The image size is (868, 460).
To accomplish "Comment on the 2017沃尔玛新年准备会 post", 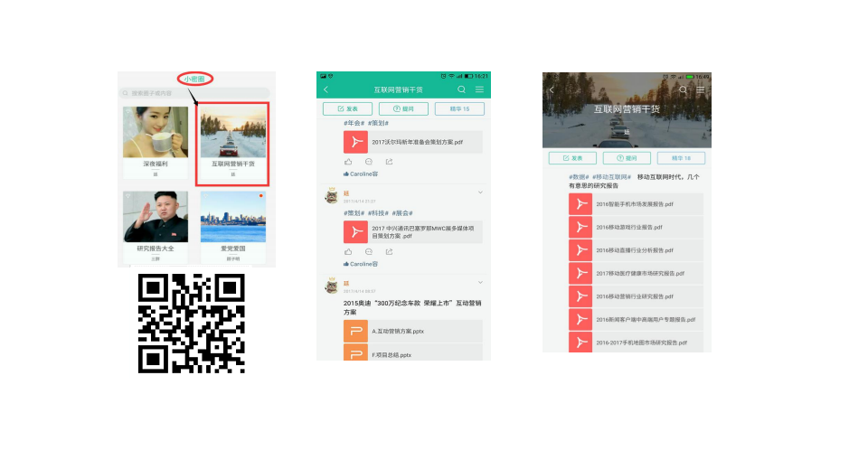I will click(369, 162).
